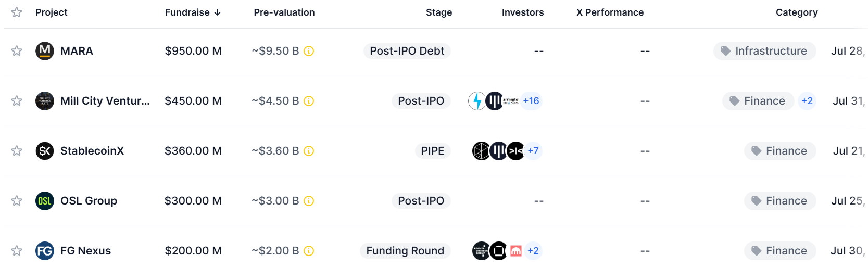
Task: Add FG Nexus to favorites
Action: (17, 251)
